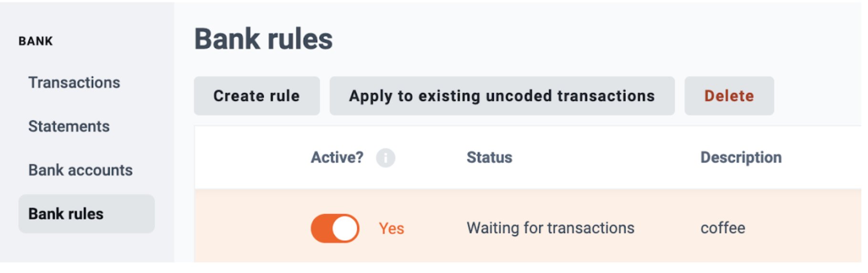This screenshot has height=273, width=868.
Task: Toggle the coffee rule active switch off
Action: click(335, 228)
